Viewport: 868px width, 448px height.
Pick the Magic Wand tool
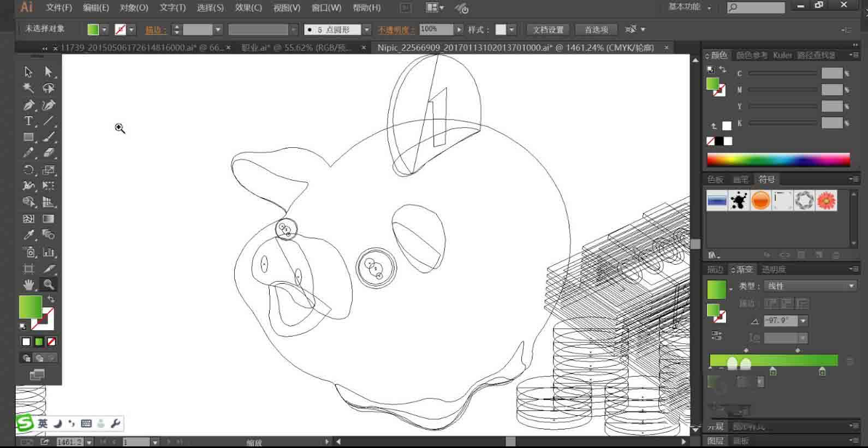[28, 88]
